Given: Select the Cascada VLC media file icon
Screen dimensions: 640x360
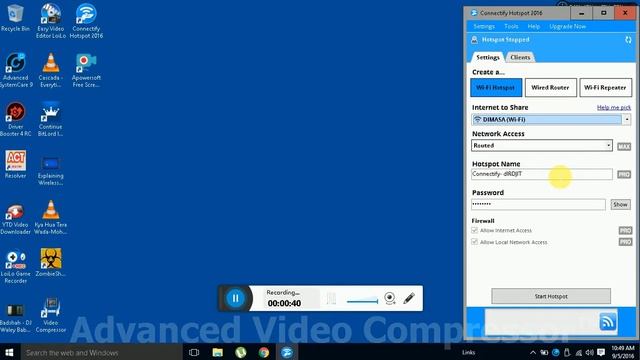Looking at the screenshot, I should point(51,70).
